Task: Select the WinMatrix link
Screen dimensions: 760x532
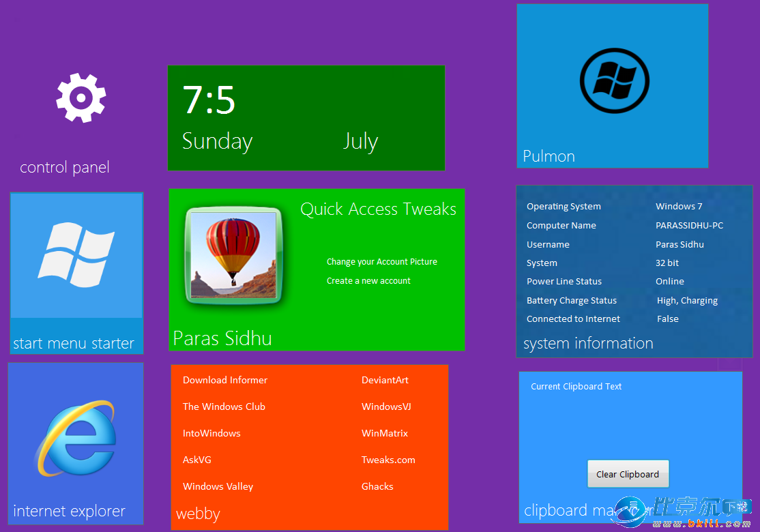Action: pos(385,433)
